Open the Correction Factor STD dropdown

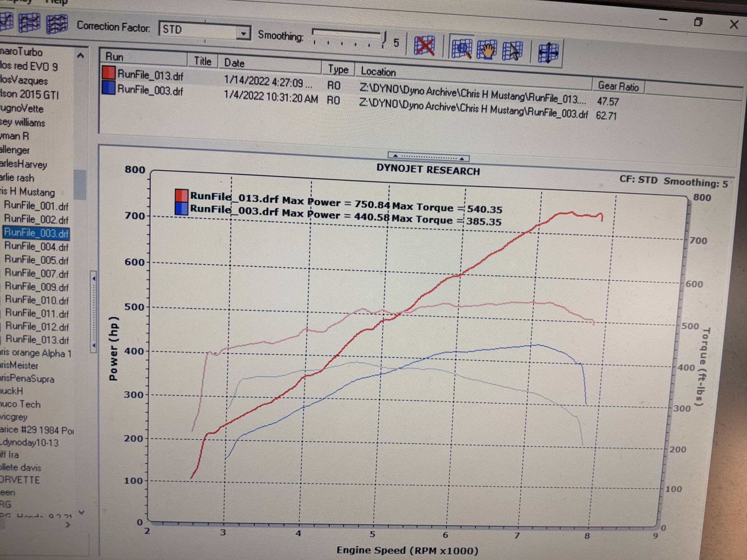click(243, 33)
